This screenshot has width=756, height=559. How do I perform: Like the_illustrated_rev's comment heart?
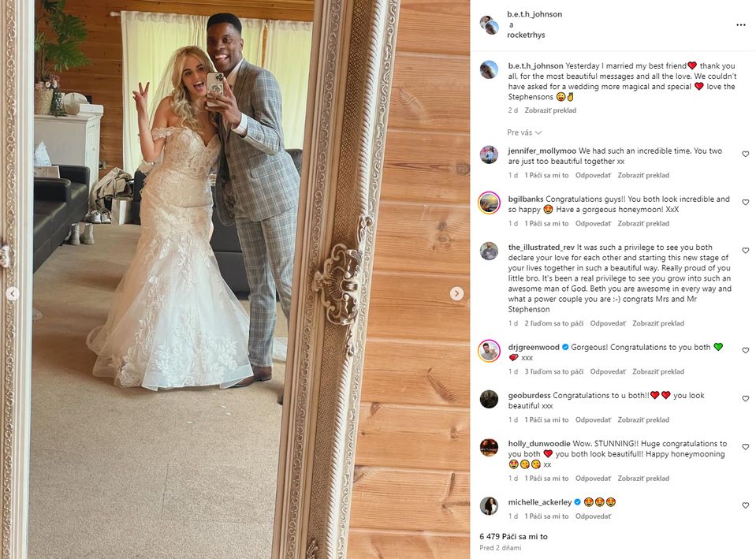[x=746, y=251]
